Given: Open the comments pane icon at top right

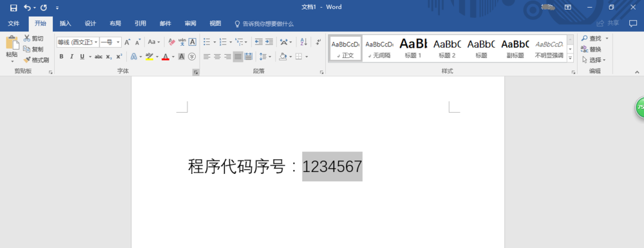Looking at the screenshot, I should (x=633, y=23).
